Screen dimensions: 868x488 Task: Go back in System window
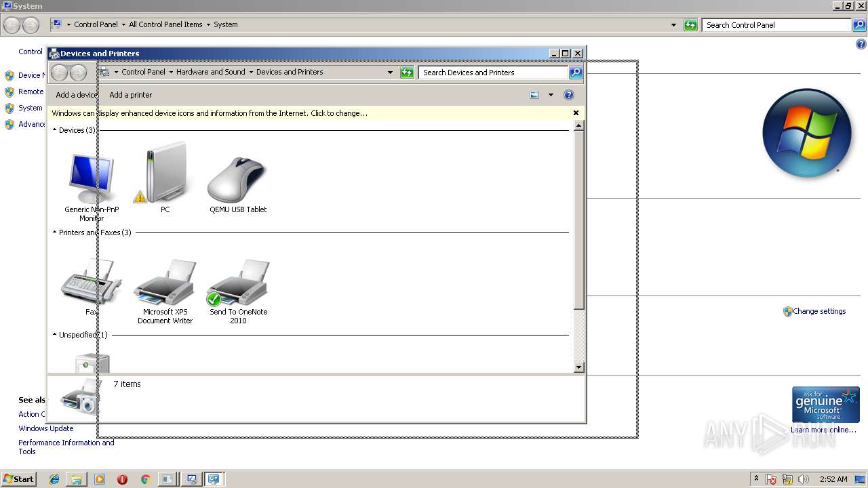pos(12,25)
